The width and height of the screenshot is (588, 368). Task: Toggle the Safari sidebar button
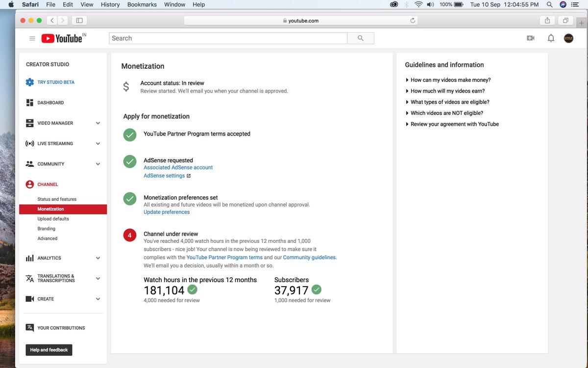[79, 21]
